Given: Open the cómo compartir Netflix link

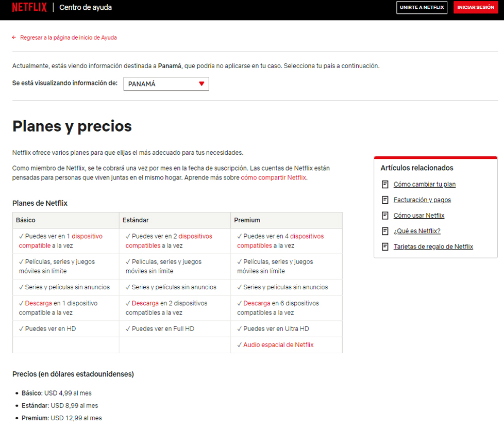Looking at the screenshot, I should coord(273,177).
